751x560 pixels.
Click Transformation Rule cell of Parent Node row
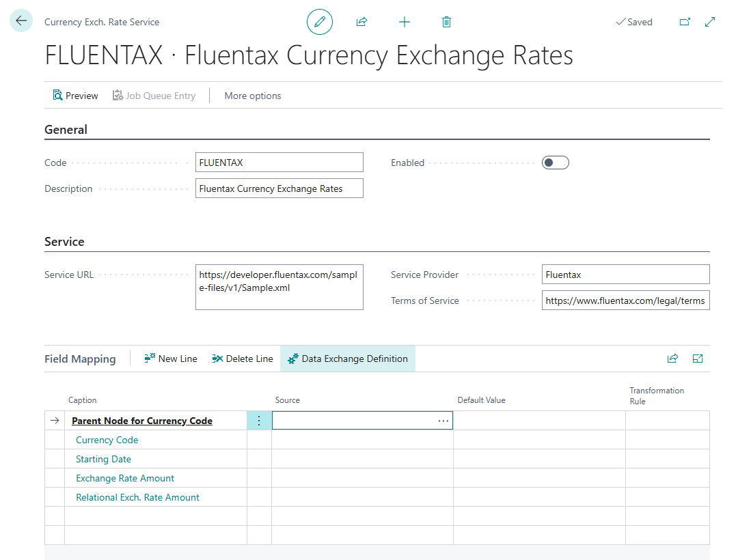click(668, 421)
